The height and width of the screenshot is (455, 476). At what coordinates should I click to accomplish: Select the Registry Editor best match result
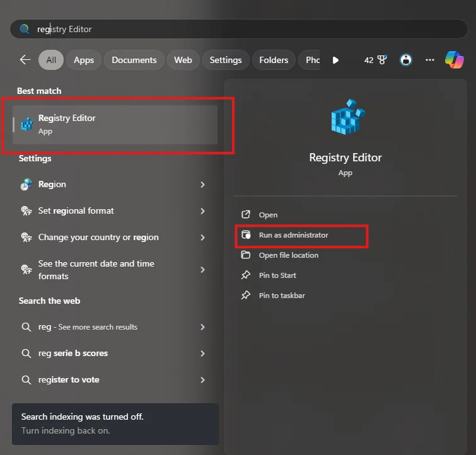point(115,124)
